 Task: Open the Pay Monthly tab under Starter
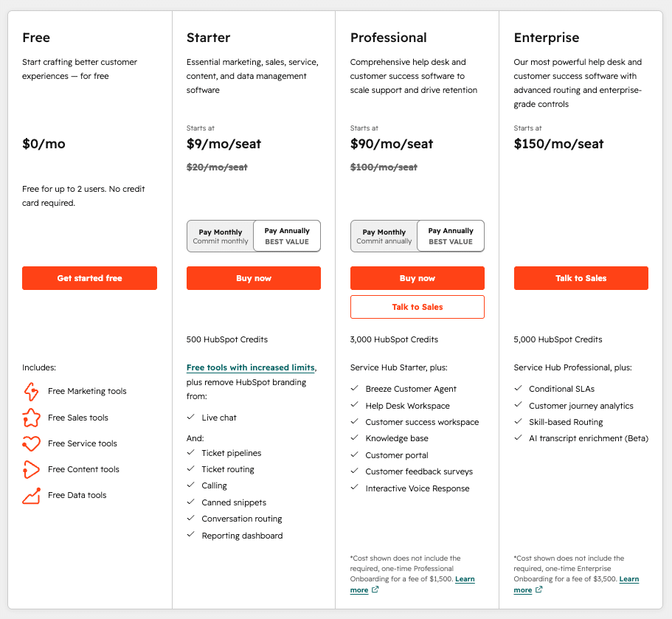[x=220, y=235]
